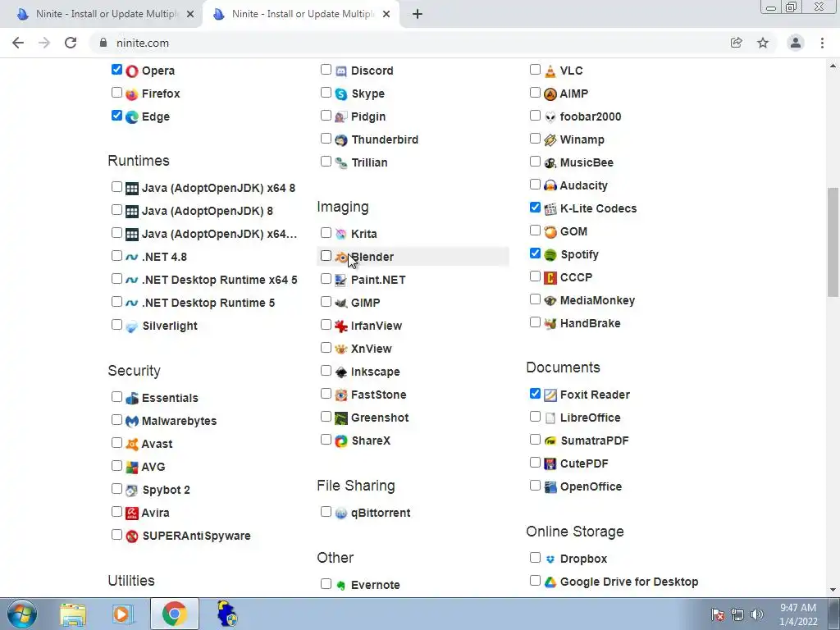Click the qBittorrent icon
The width and height of the screenshot is (840, 630).
pos(341,514)
